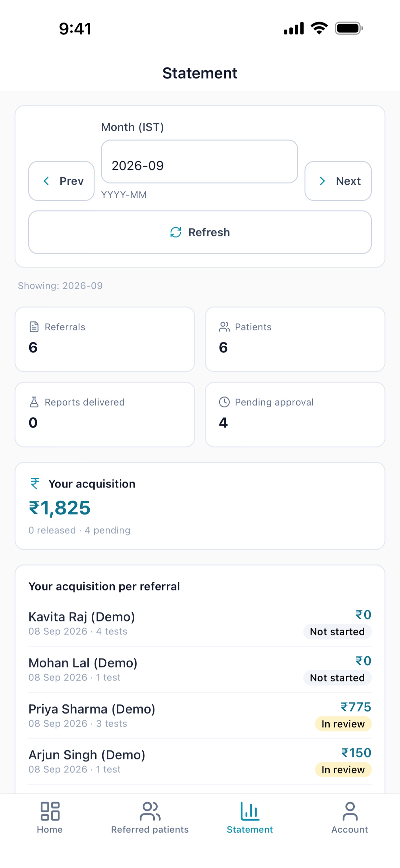Select Arjun Singh (Demo) referral entry

[200, 761]
